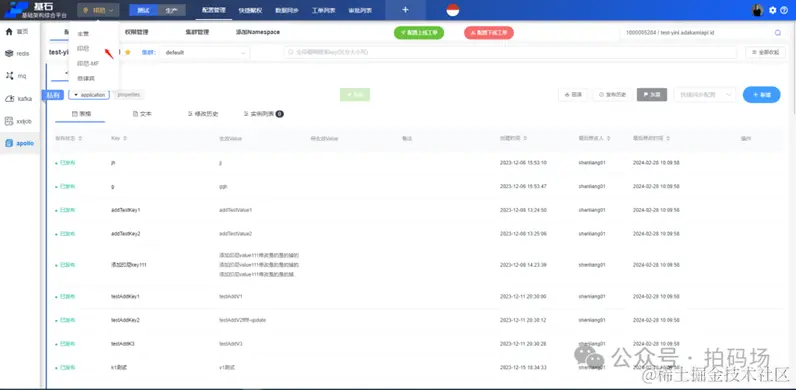Sort by the 最后修改时间 column arrows

668,138
